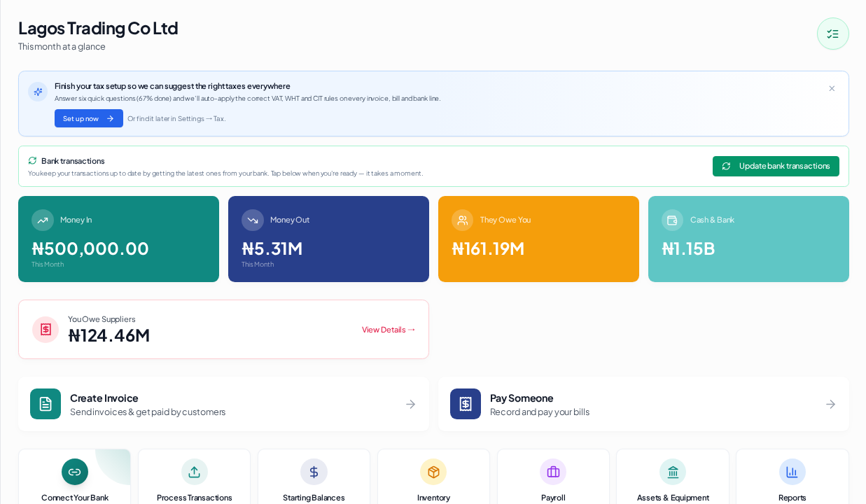Image resolution: width=866 pixels, height=504 pixels.
Task: Open the ₦500,000.00 Money In amount
Action: (x=90, y=248)
